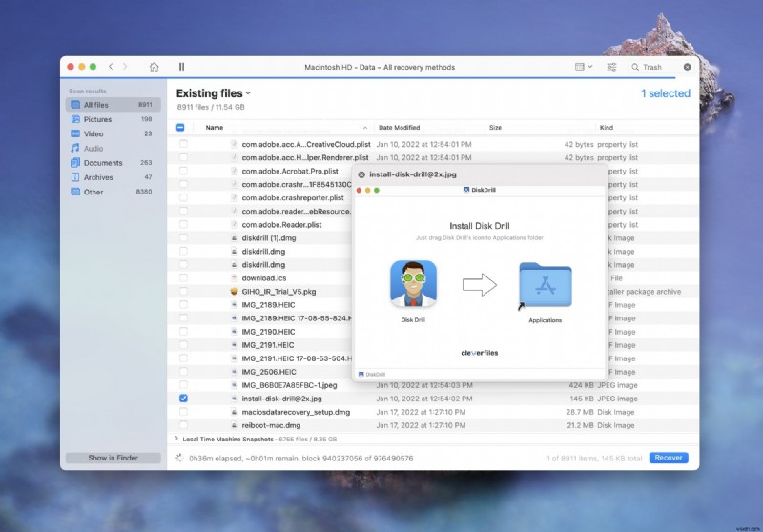Pause the scan with the pause icon
Image resolution: width=763 pixels, height=532 pixels.
pyautogui.click(x=181, y=67)
